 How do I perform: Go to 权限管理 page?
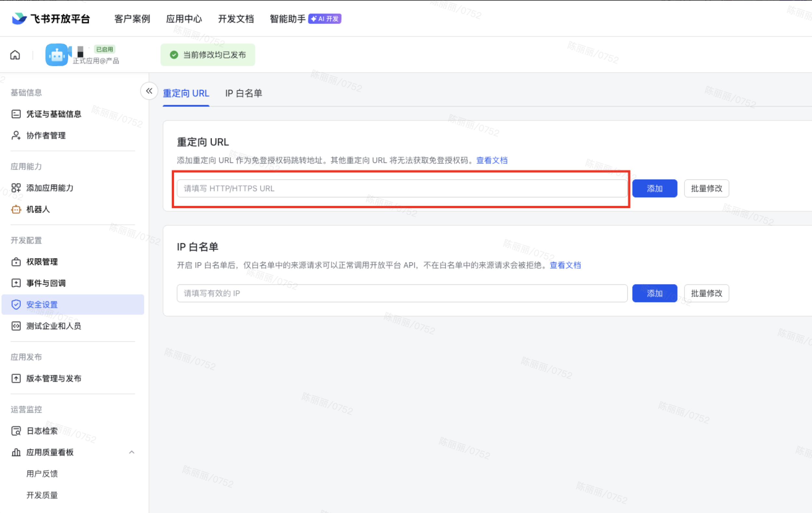coord(42,262)
